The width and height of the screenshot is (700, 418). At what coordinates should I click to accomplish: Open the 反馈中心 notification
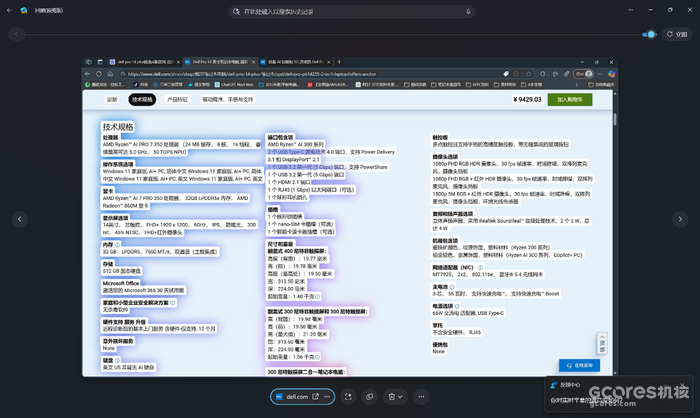(x=618, y=394)
